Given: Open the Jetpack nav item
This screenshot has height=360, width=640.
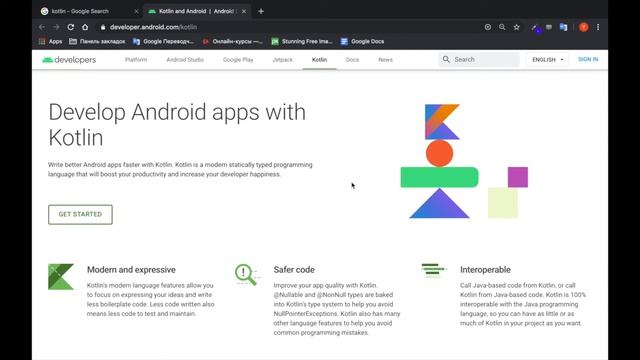Looking at the screenshot, I should [282, 60].
